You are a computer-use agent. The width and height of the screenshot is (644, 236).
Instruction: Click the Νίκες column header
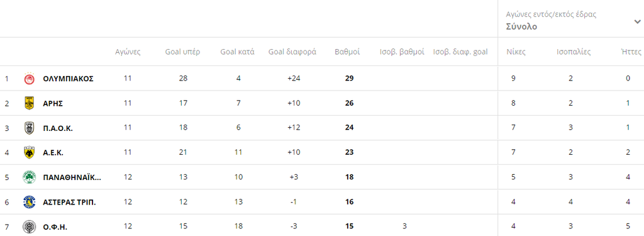tap(516, 52)
